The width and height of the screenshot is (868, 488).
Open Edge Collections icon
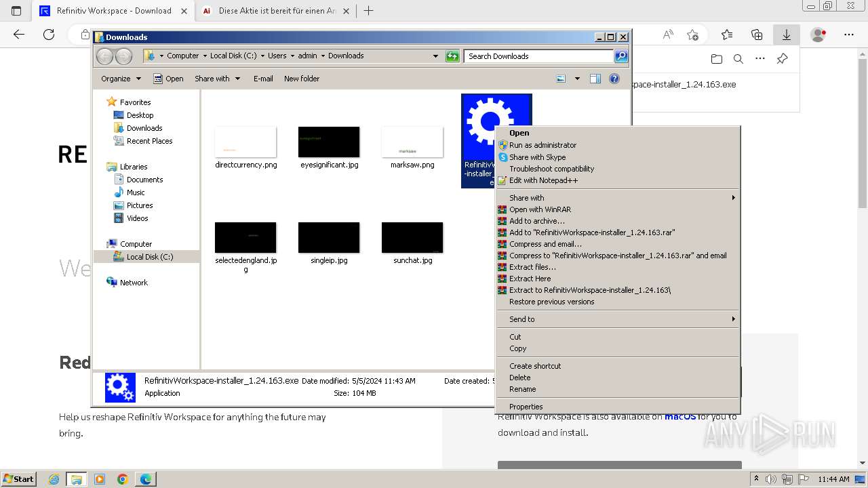[757, 35]
